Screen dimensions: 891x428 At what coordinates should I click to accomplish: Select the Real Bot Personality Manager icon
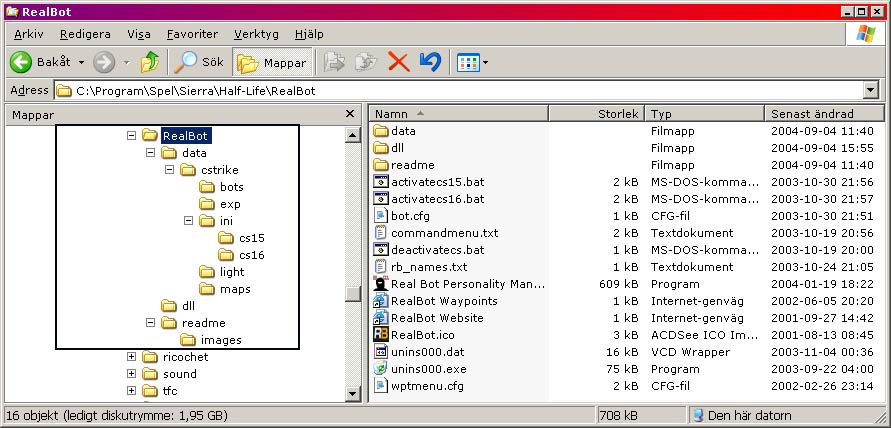tap(381, 284)
